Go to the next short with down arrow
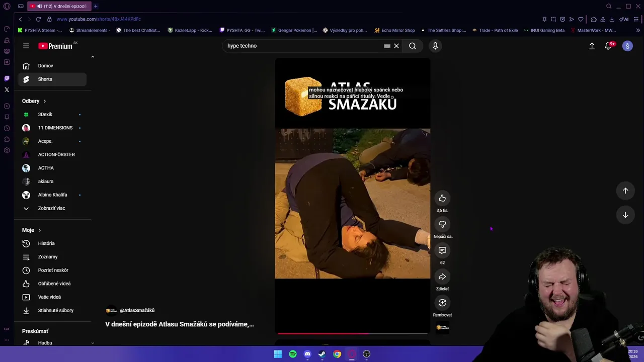Viewport: 644px width, 362px height. coord(625,215)
